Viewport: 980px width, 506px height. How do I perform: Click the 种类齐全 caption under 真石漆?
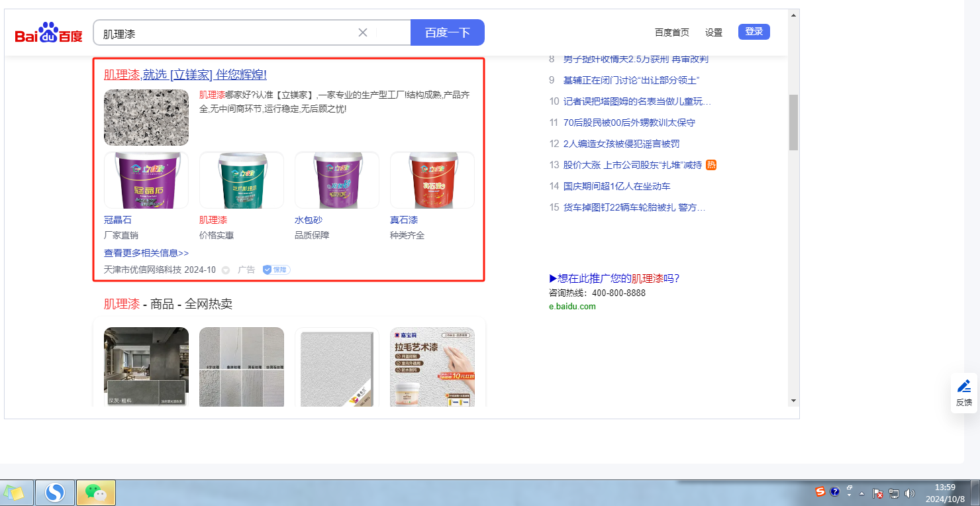[x=407, y=235]
